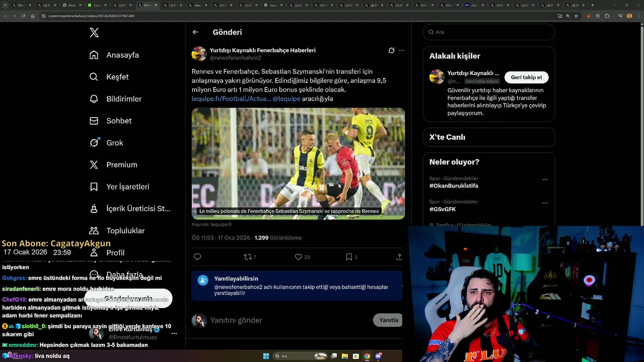644x362 pixels.
Task: Click the Yanıtlayabilirsin notice icon
Action: [x=203, y=280]
